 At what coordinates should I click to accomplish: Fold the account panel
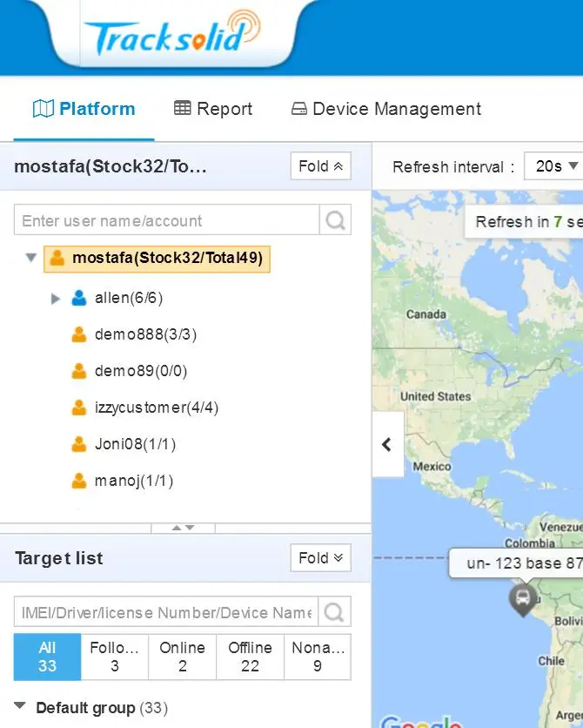[320, 165]
